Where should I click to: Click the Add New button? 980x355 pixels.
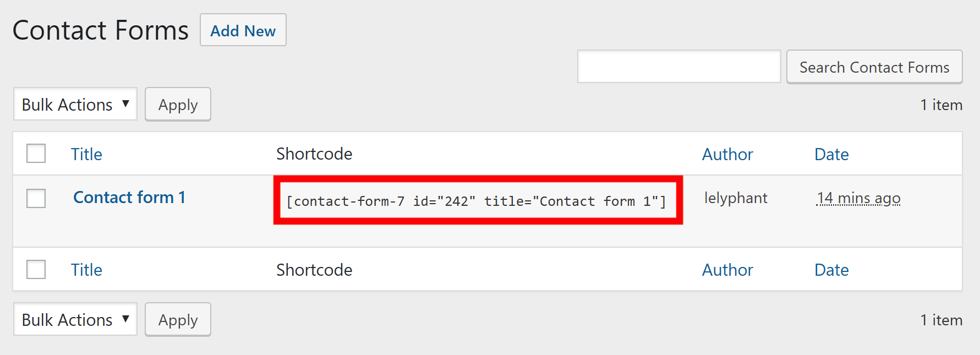(x=243, y=30)
